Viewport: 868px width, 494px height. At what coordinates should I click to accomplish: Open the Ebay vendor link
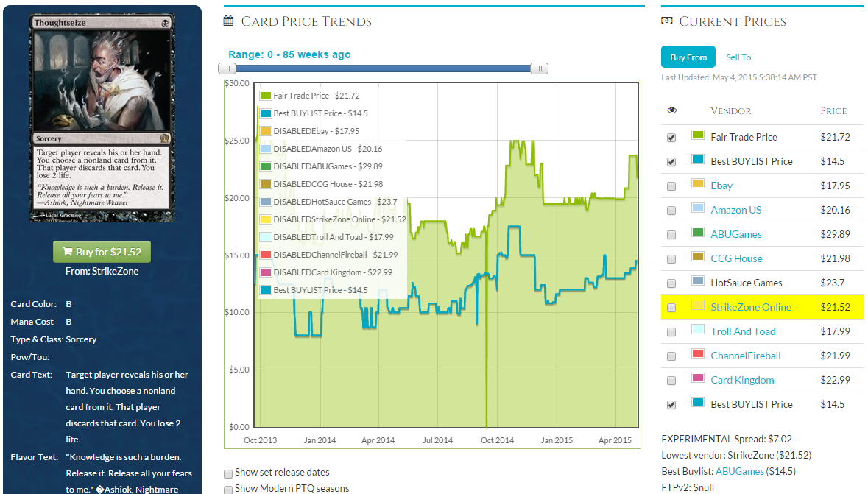pos(721,186)
